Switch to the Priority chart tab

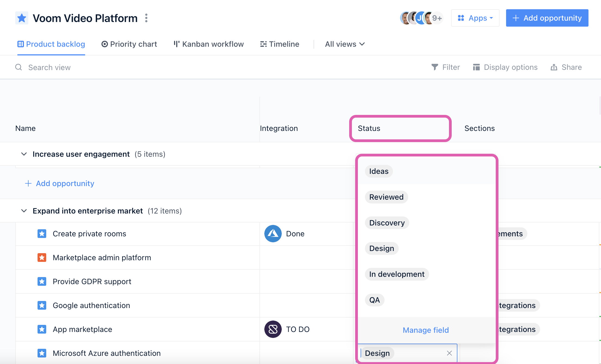pyautogui.click(x=129, y=44)
